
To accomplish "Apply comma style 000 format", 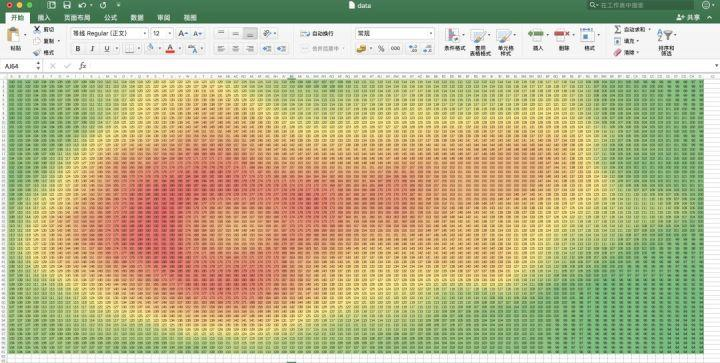I will (x=395, y=48).
